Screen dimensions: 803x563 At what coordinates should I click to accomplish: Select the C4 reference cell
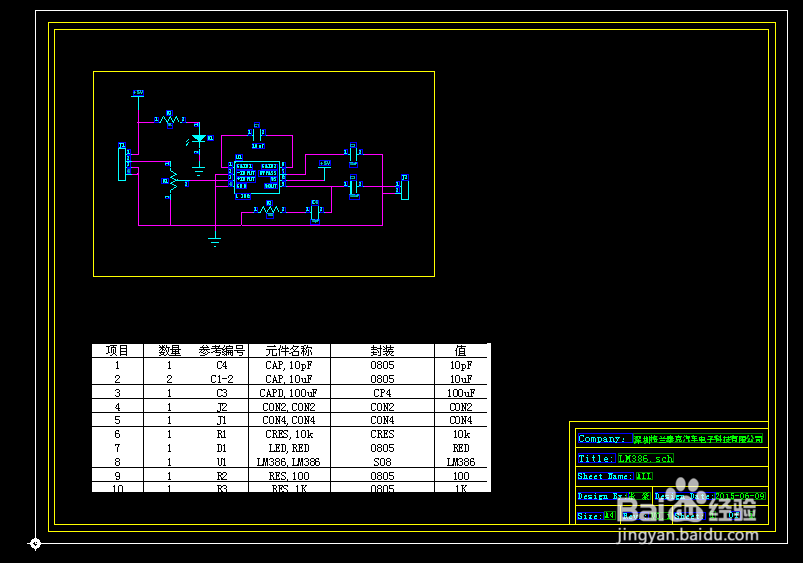tap(222, 365)
